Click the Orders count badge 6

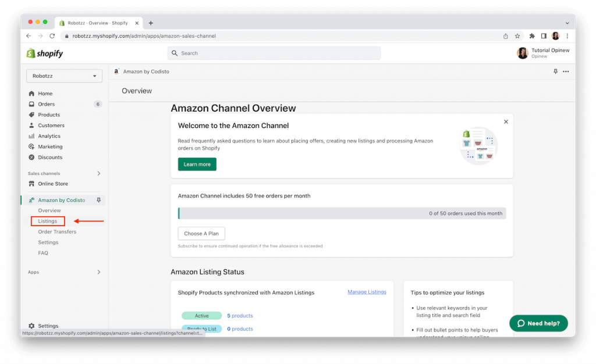[98, 104]
